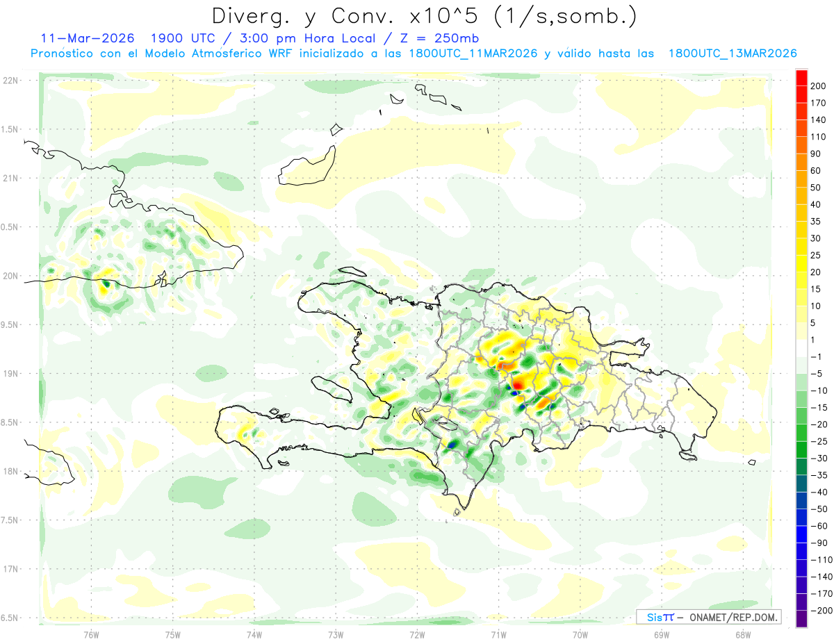
Task: Click the green color bar segment between -25 and -30
Action: [x=802, y=450]
